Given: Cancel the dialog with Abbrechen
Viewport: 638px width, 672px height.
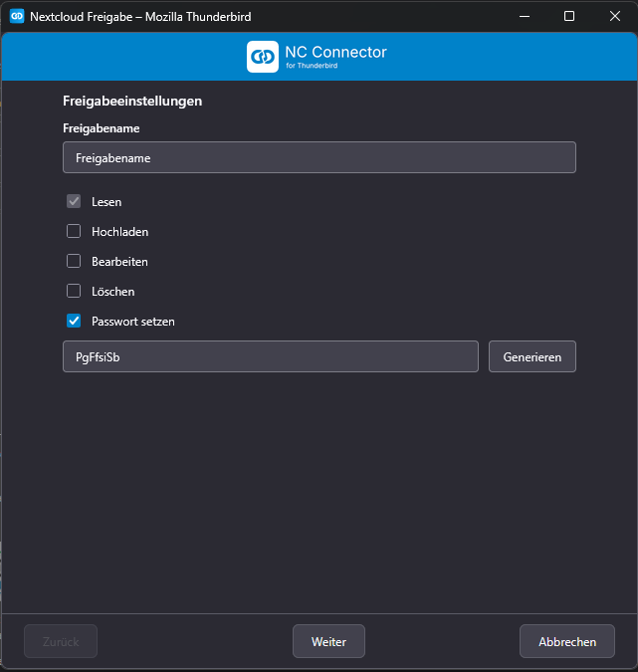Looking at the screenshot, I should [x=567, y=641].
